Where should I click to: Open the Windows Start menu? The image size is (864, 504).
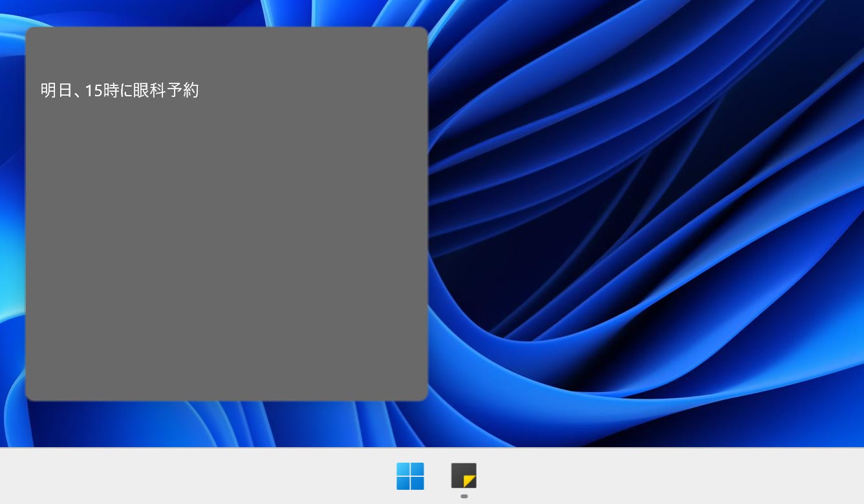[410, 476]
